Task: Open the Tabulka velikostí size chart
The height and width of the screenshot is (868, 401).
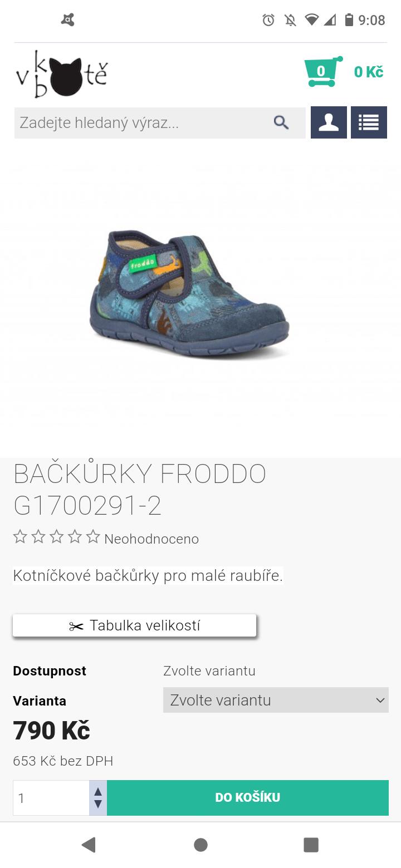Action: [x=134, y=625]
